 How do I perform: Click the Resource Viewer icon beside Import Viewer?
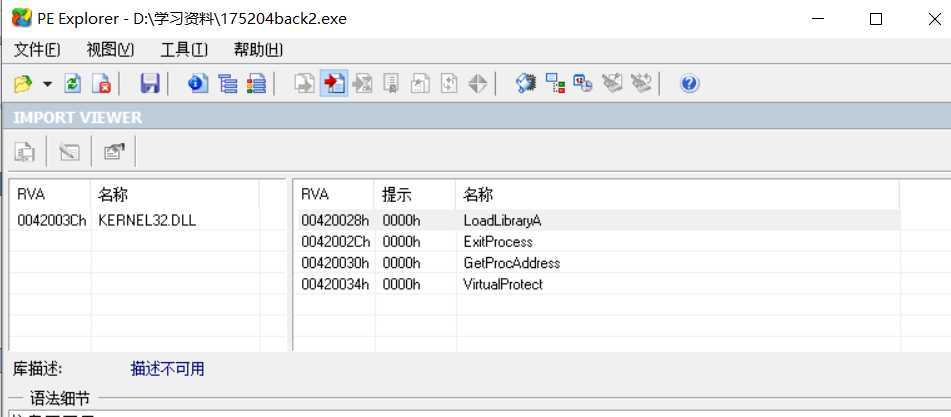pyautogui.click(x=363, y=84)
